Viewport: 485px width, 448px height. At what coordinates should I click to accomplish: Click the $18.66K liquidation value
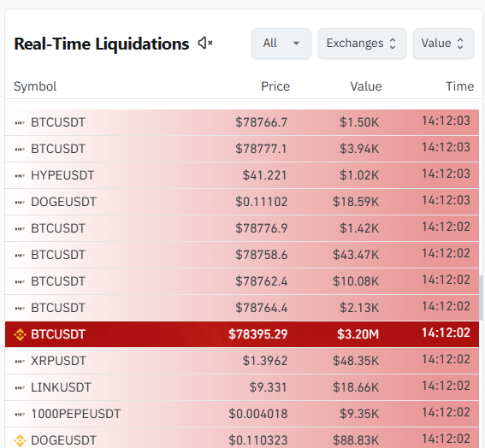click(x=356, y=387)
